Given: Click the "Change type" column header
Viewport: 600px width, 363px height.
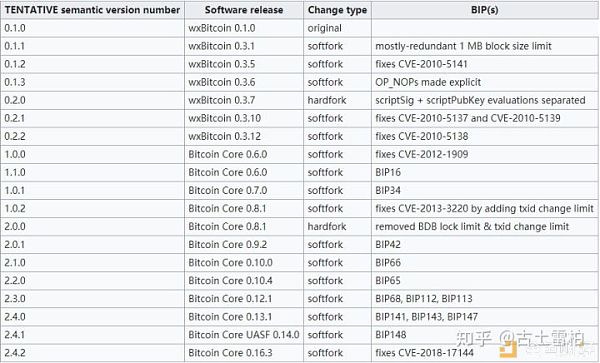Looking at the screenshot, I should [x=337, y=10].
